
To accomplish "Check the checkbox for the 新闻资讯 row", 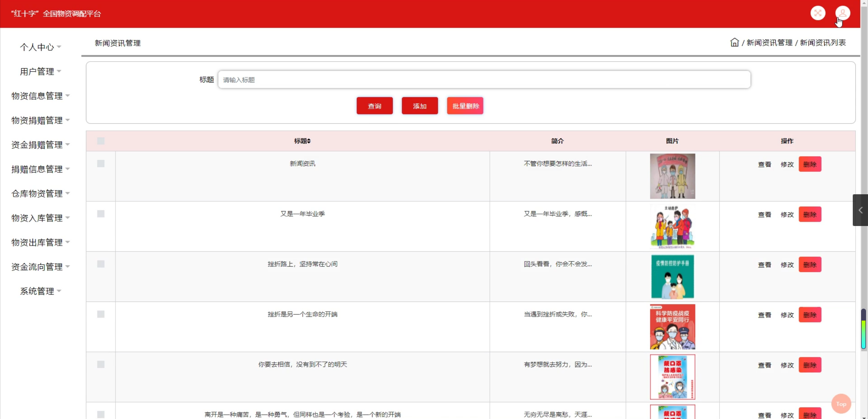I will point(101,163).
